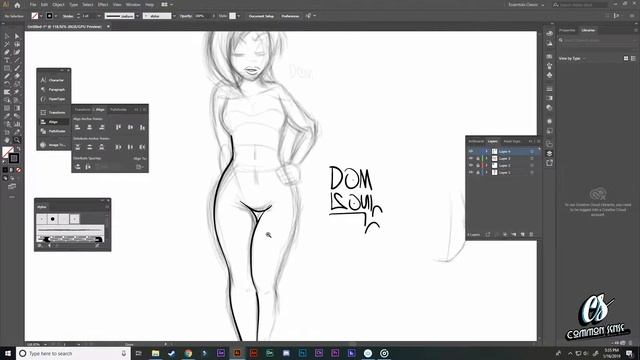The height and width of the screenshot is (360, 640).
Task: Switch to the Pathfinder tab in Align panel
Action: pos(118,109)
